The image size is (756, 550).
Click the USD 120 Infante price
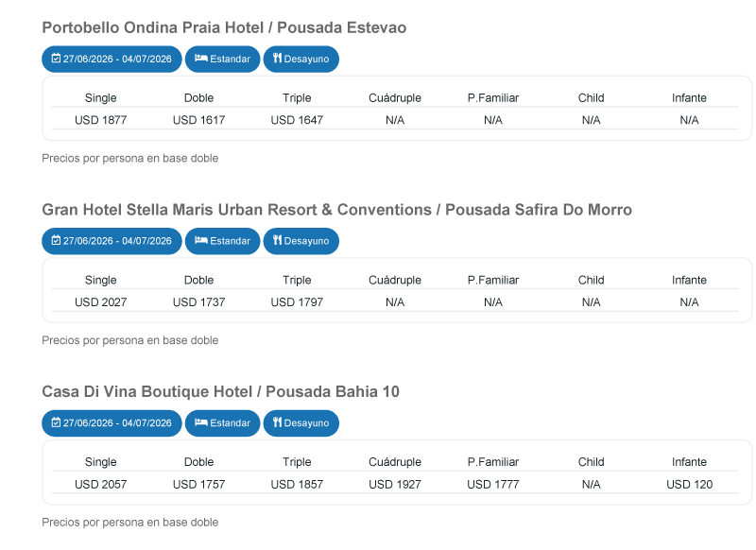689,485
